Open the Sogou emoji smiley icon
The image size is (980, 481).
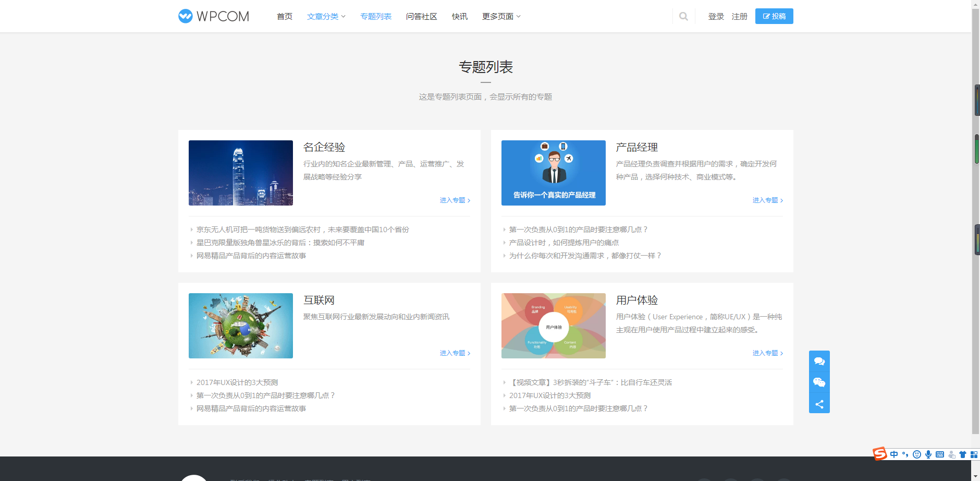pyautogui.click(x=917, y=454)
